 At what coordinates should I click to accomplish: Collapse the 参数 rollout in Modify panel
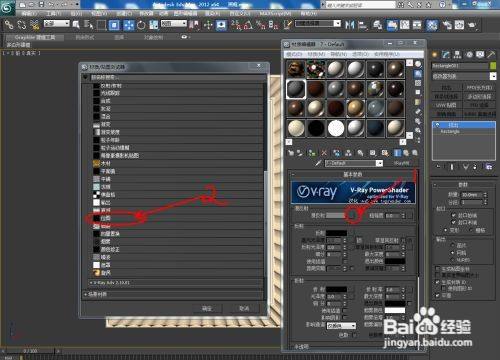pos(463,184)
